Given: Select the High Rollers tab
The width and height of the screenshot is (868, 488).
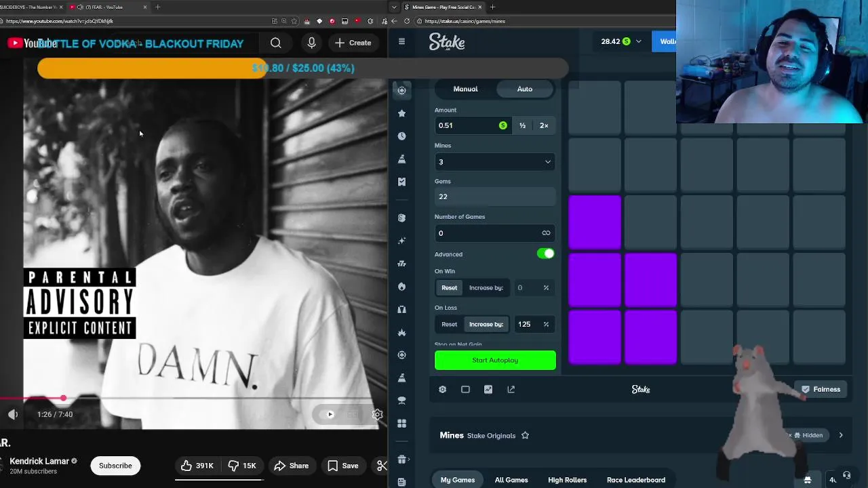Looking at the screenshot, I should 568,480.
